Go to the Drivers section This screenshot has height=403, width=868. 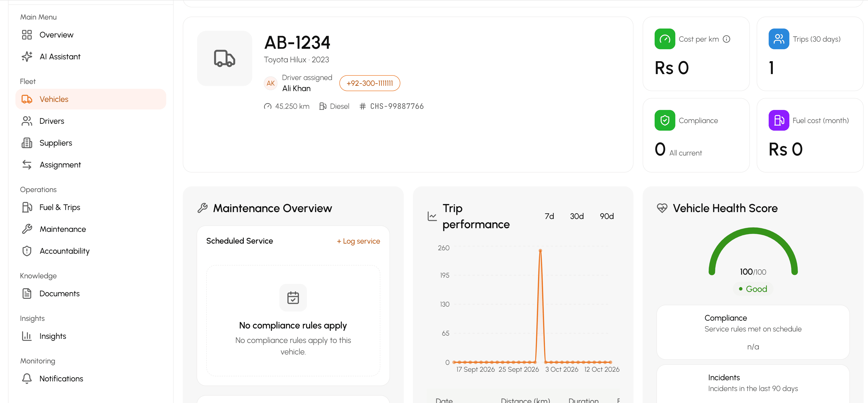pyautogui.click(x=91, y=121)
